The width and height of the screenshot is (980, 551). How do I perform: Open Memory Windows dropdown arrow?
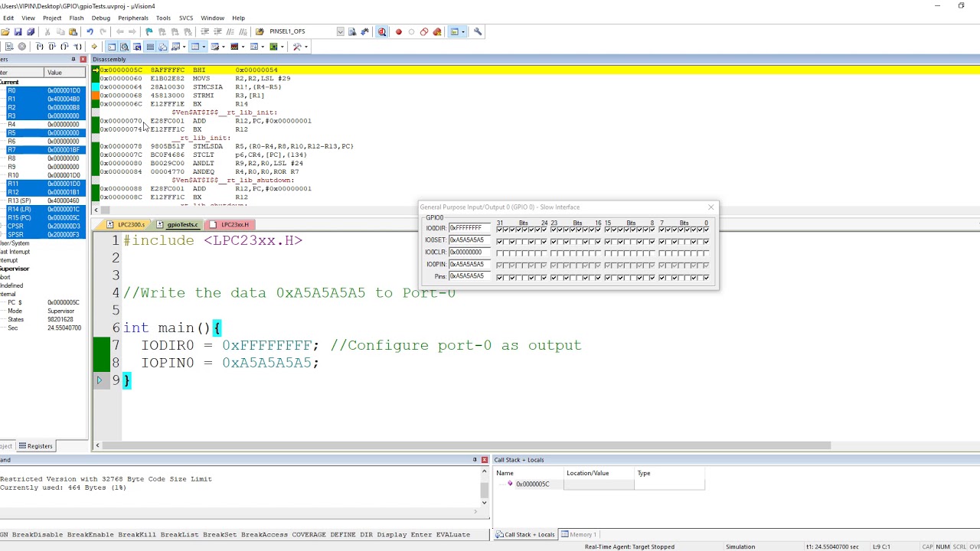click(x=204, y=47)
